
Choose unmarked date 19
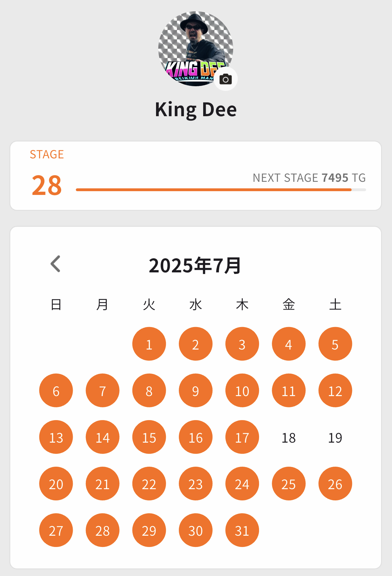335,437
